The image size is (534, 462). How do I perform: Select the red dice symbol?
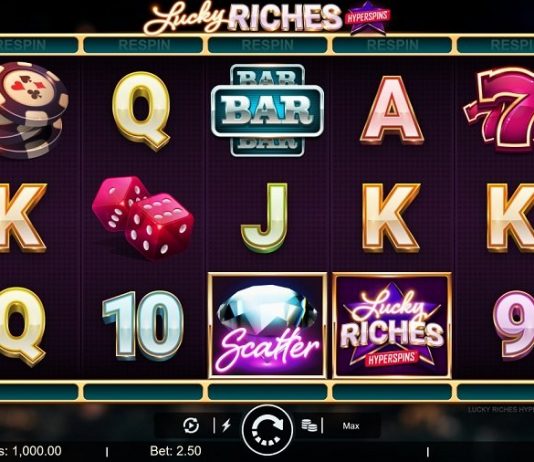click(143, 218)
